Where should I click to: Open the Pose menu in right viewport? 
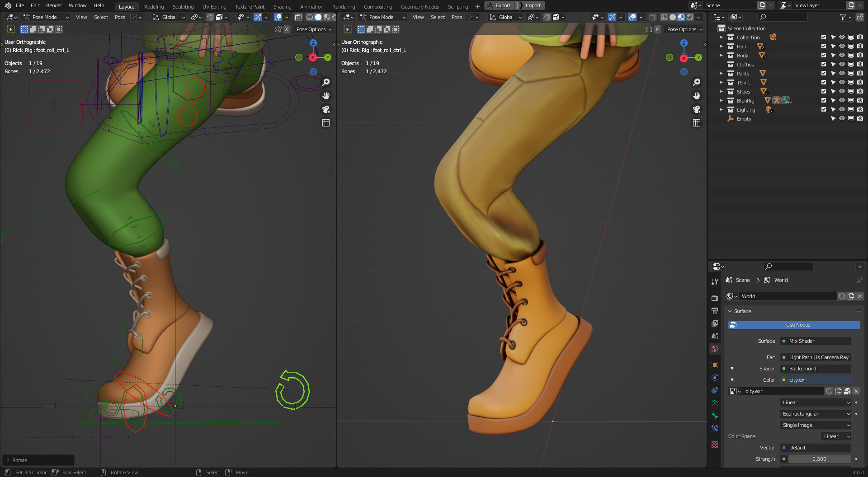457,17
